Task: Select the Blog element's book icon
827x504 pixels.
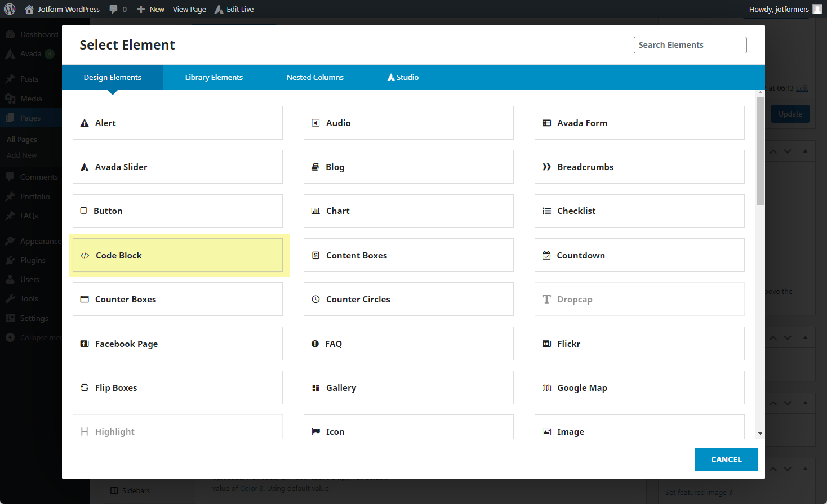Action: point(315,167)
